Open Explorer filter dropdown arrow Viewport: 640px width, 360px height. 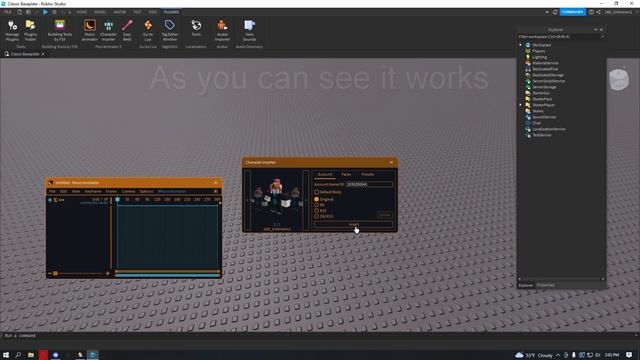coord(602,37)
